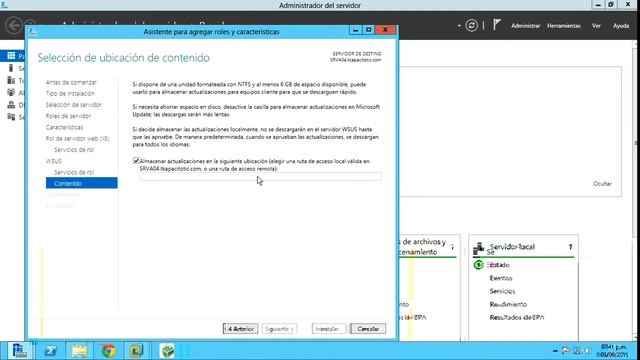This screenshot has height=360, width=640.
Task: Click the content location path field
Action: click(260, 176)
